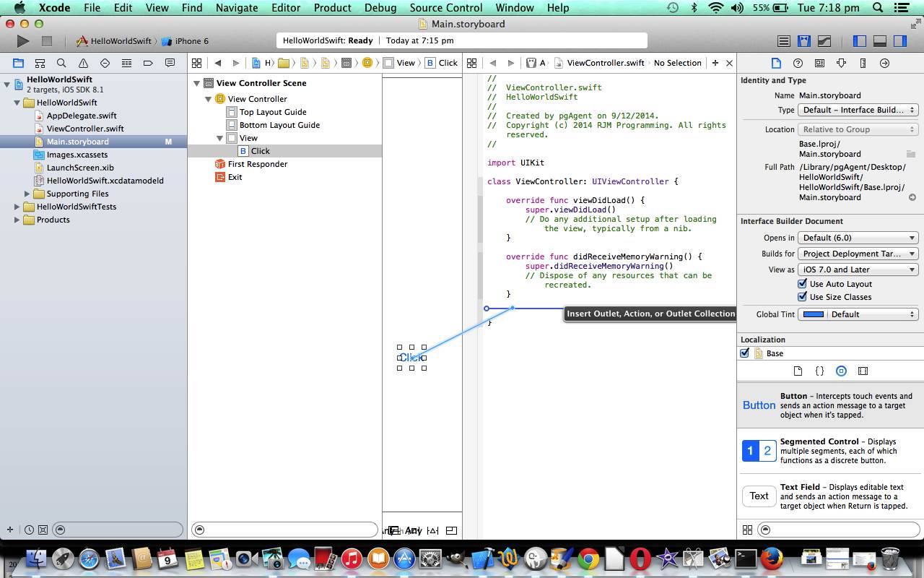This screenshot has height=578, width=924.
Task: Toggle the Debug area
Action: pos(880,41)
